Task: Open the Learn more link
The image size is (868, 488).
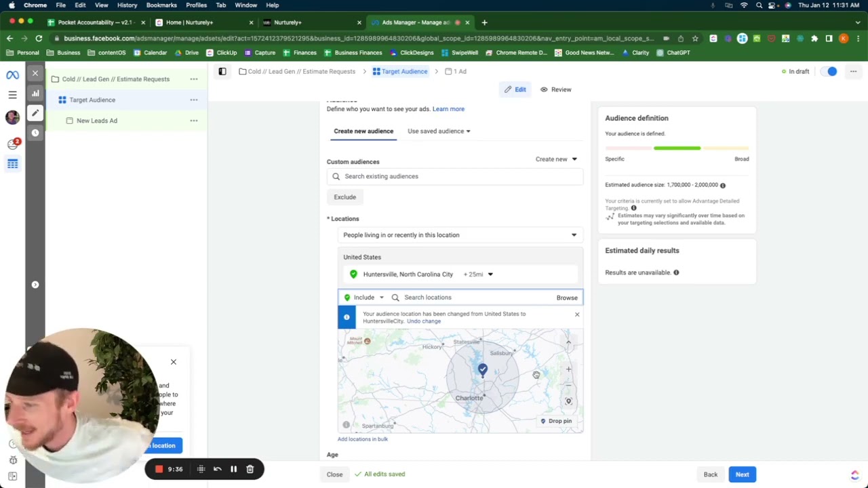Action: tap(448, 108)
